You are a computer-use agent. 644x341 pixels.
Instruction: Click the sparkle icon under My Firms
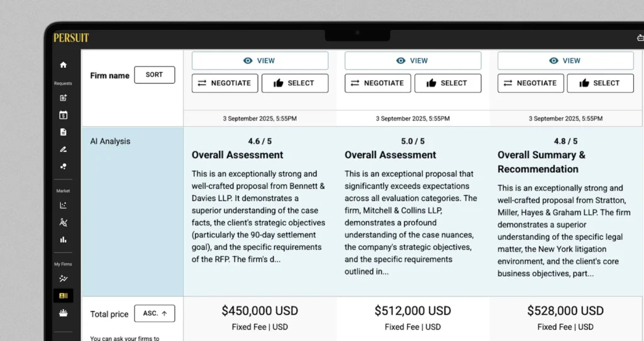click(63, 278)
